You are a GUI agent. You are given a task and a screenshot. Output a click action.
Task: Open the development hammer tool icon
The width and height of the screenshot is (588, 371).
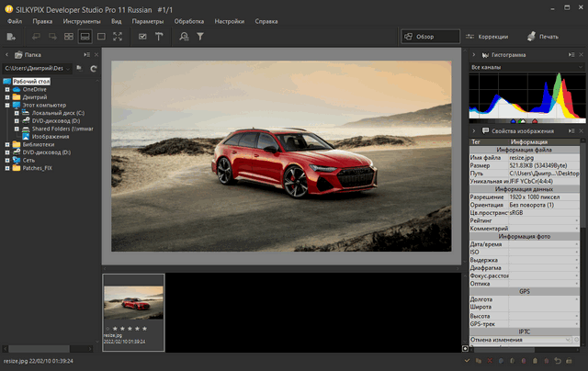pos(158,37)
